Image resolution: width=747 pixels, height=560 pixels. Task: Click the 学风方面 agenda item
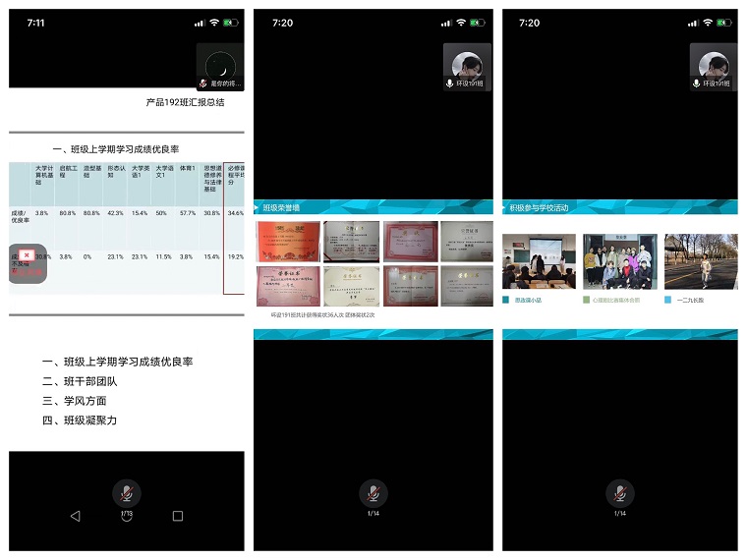coord(74,401)
